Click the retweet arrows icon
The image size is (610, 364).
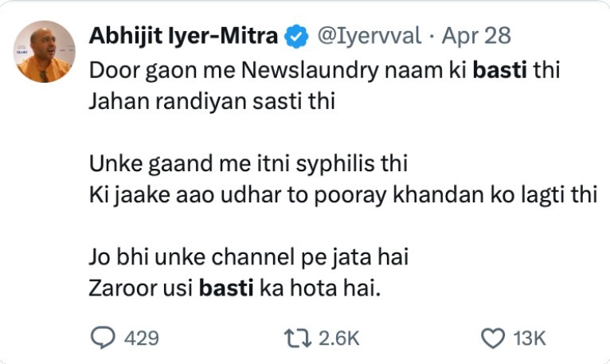tap(298, 338)
